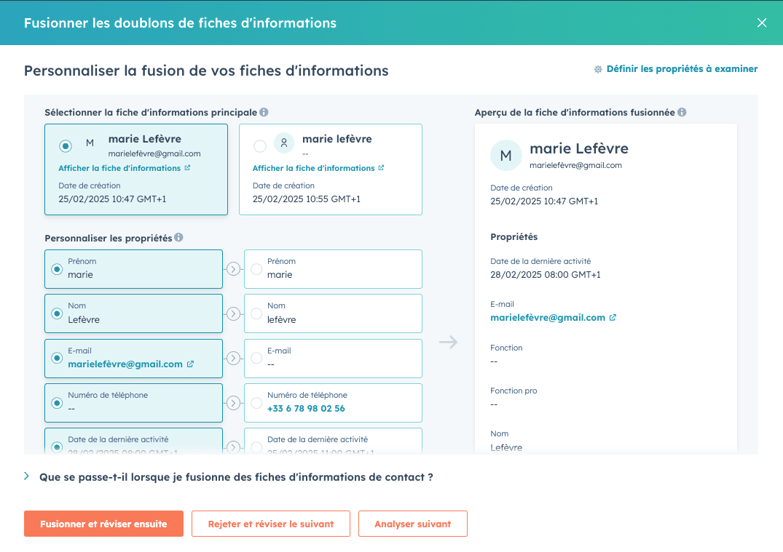The height and width of the screenshot is (552, 783).
Task: Click Rejeter et réviser le suivant
Action: (x=271, y=524)
